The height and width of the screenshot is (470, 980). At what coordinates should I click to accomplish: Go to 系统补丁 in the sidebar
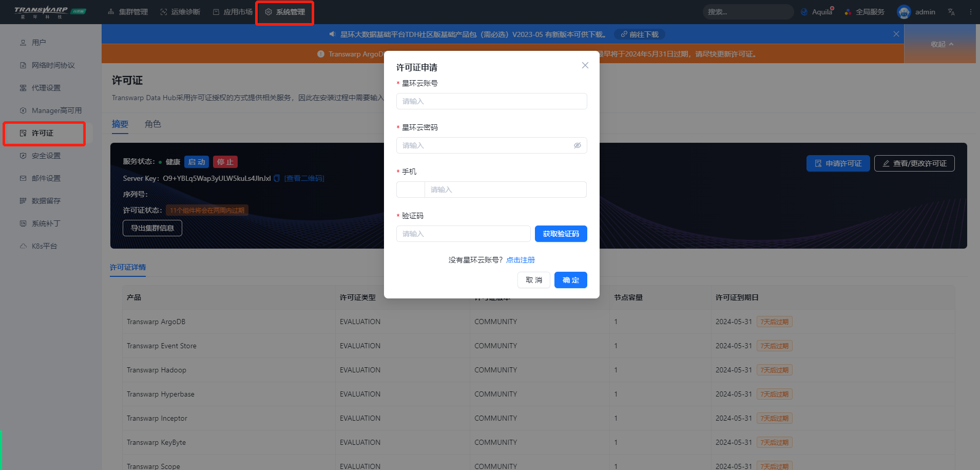pos(40,223)
